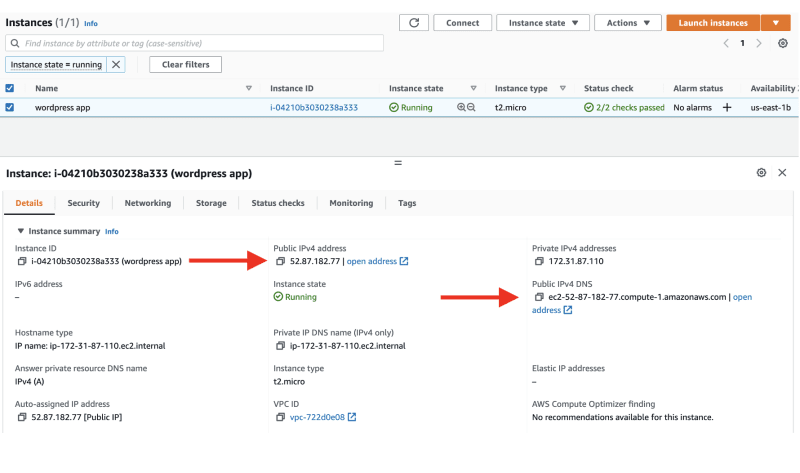This screenshot has width=800, height=473.
Task: Copy the auto-assigned IP address
Action: (22, 417)
